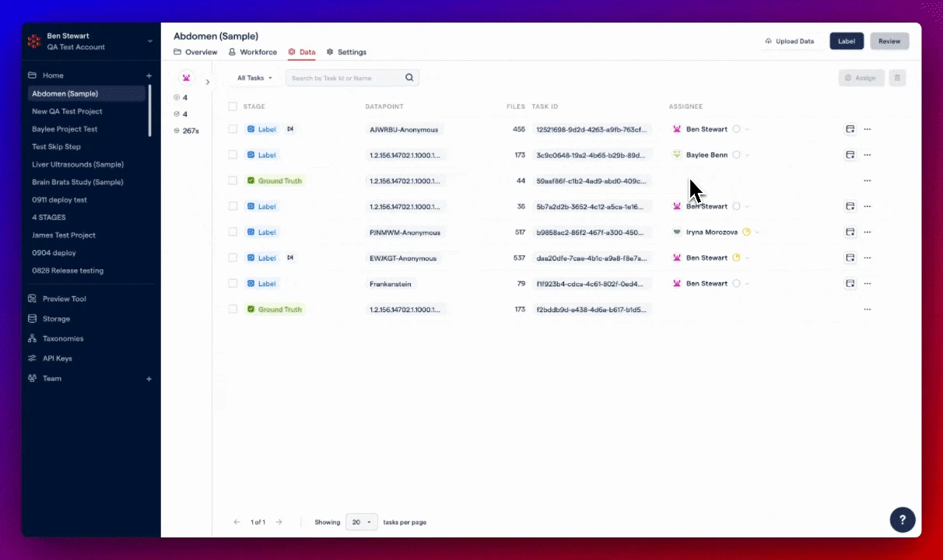Switch to the Workforce tab
Screen dimensions: 943x560
[253, 52]
